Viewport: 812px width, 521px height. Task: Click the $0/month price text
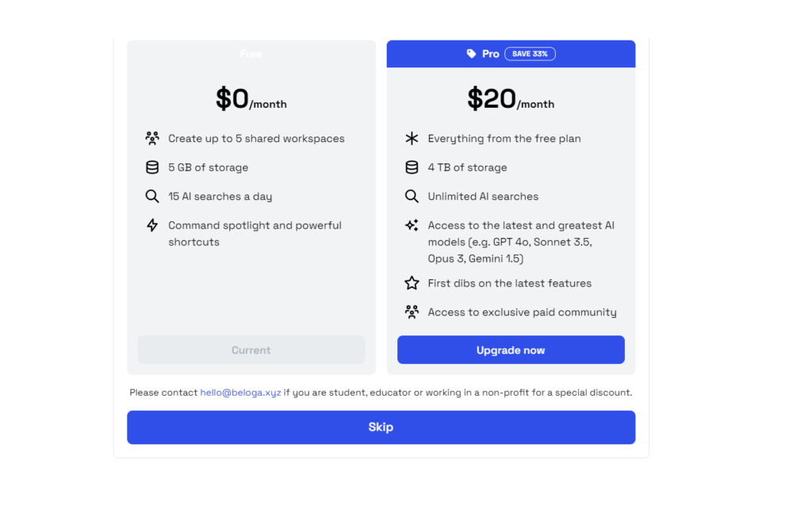(251, 99)
